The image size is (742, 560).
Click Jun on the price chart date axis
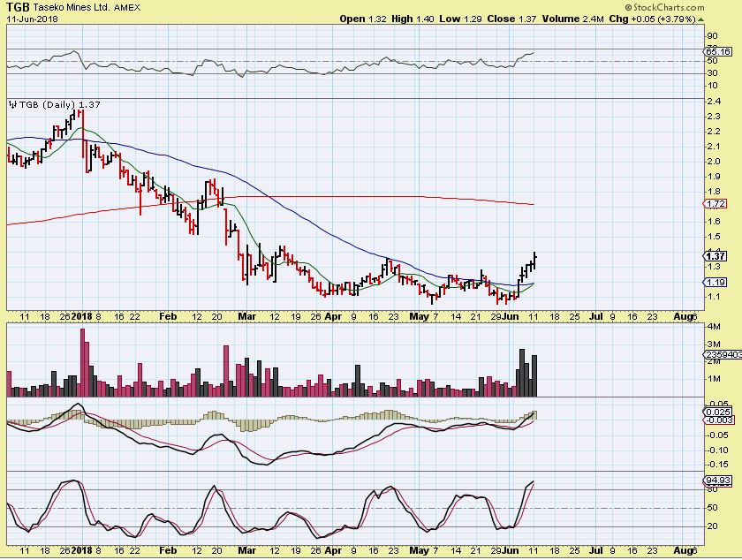[511, 317]
